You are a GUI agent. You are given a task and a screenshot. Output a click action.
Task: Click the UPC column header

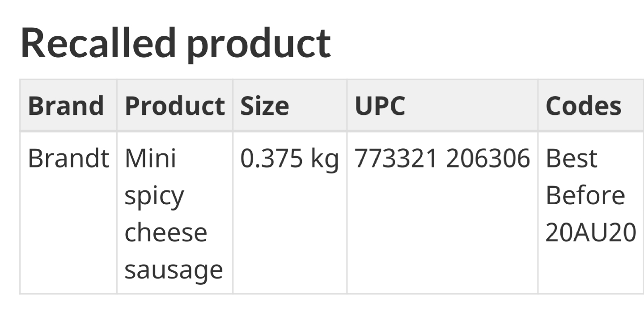click(380, 106)
